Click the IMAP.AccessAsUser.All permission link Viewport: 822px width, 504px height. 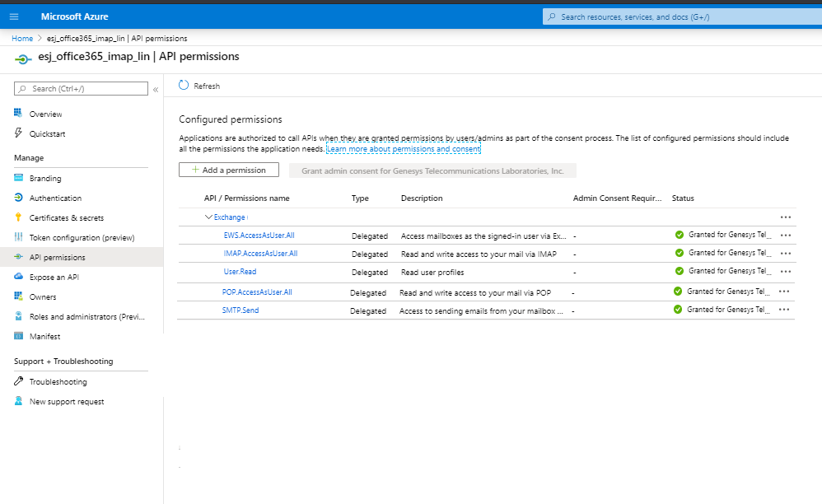260,254
